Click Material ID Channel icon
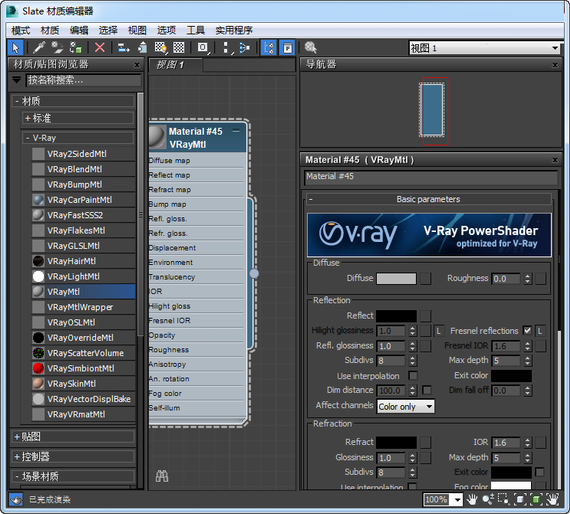 coord(203,48)
